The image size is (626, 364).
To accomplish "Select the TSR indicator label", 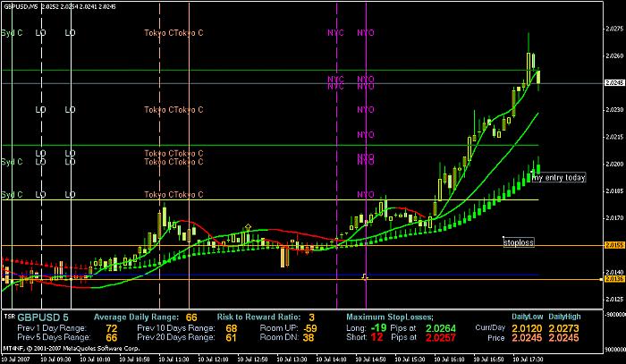I will coord(8,316).
